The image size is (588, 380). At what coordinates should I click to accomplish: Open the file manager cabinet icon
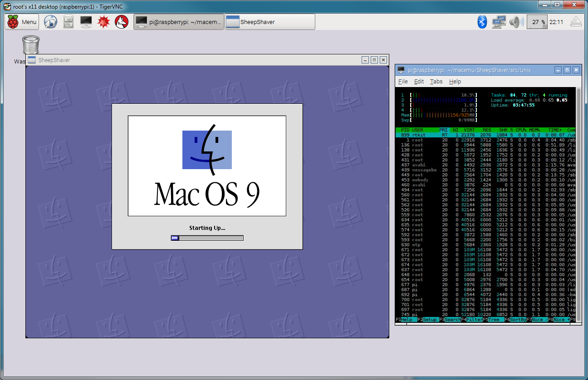click(x=68, y=22)
